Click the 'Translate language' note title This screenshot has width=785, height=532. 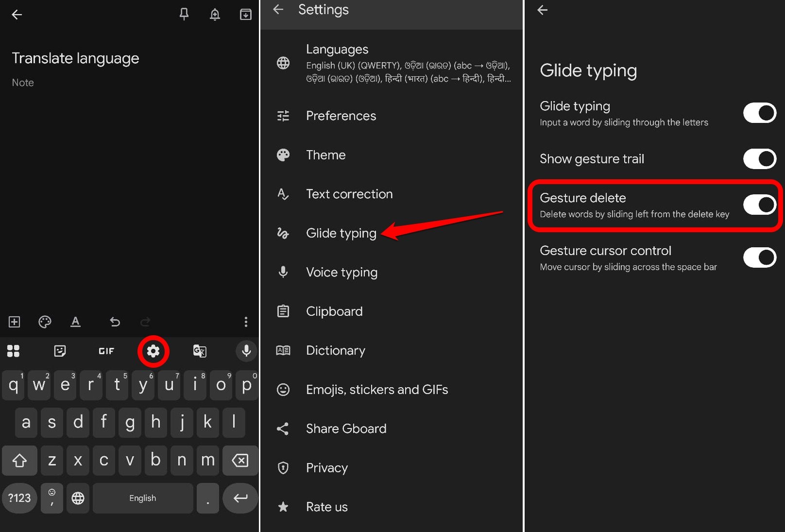[x=75, y=58]
